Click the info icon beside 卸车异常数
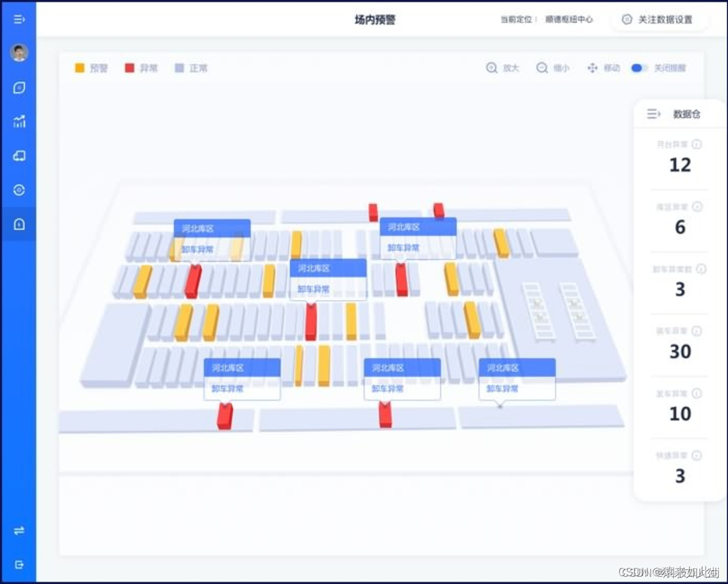Image resolution: width=728 pixels, height=584 pixels. 701,269
